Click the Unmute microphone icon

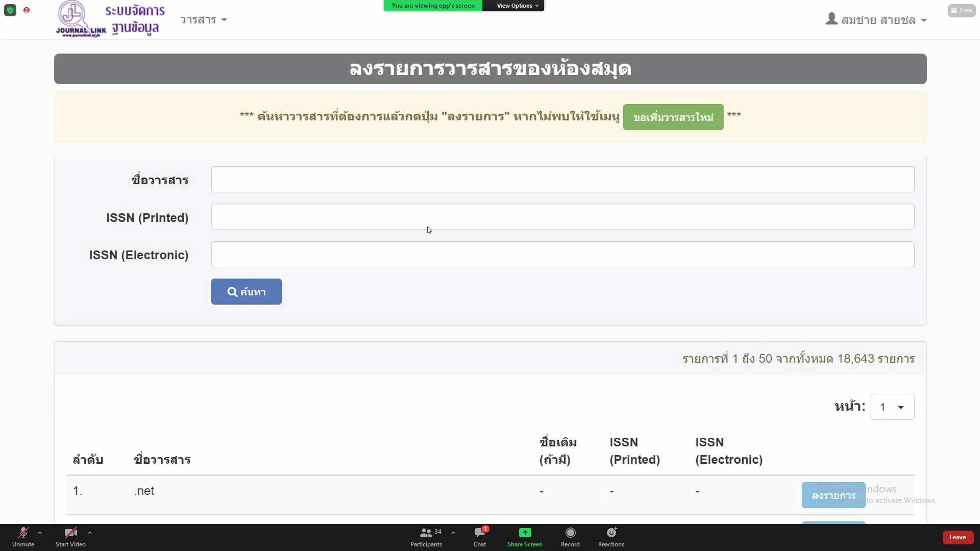click(23, 533)
